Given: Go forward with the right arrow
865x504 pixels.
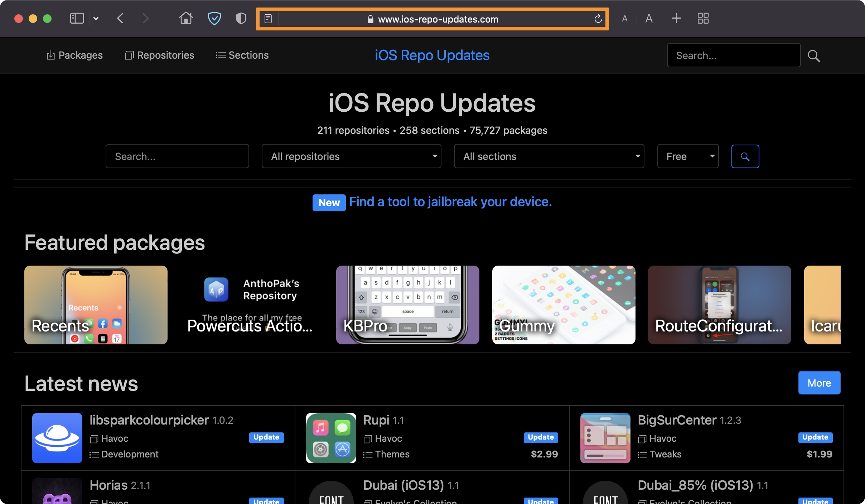Looking at the screenshot, I should (x=145, y=18).
